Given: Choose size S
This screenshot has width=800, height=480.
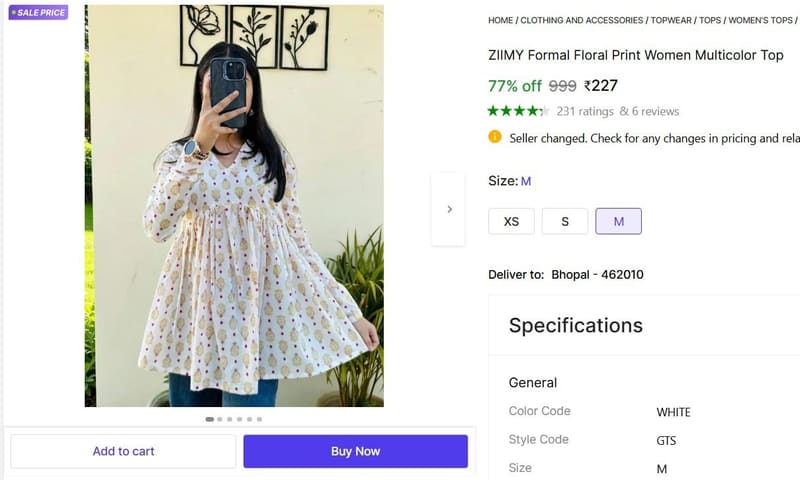Looking at the screenshot, I should pyautogui.click(x=565, y=221).
